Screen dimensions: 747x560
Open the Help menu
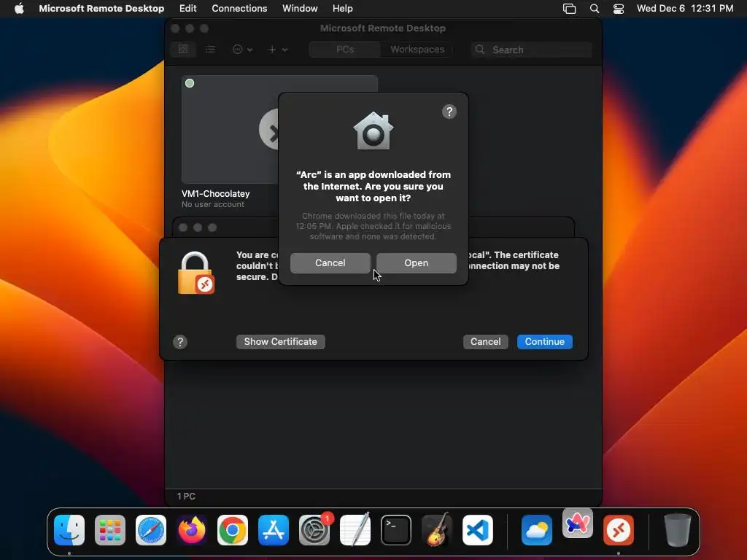(x=343, y=8)
